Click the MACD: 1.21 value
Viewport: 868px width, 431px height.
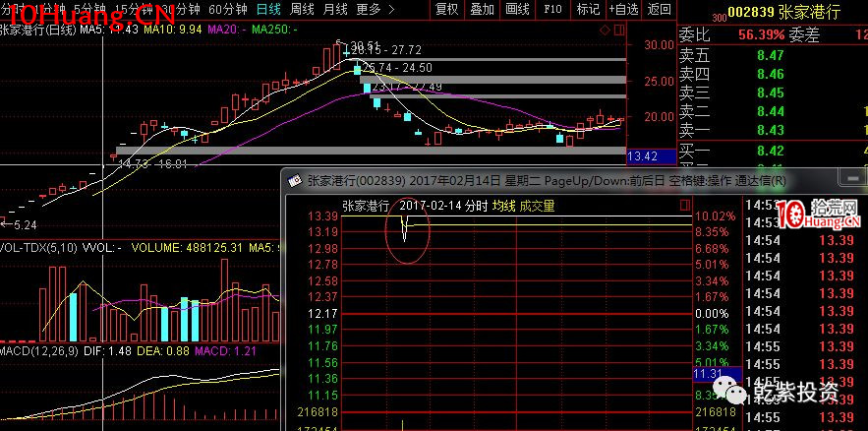[226, 351]
